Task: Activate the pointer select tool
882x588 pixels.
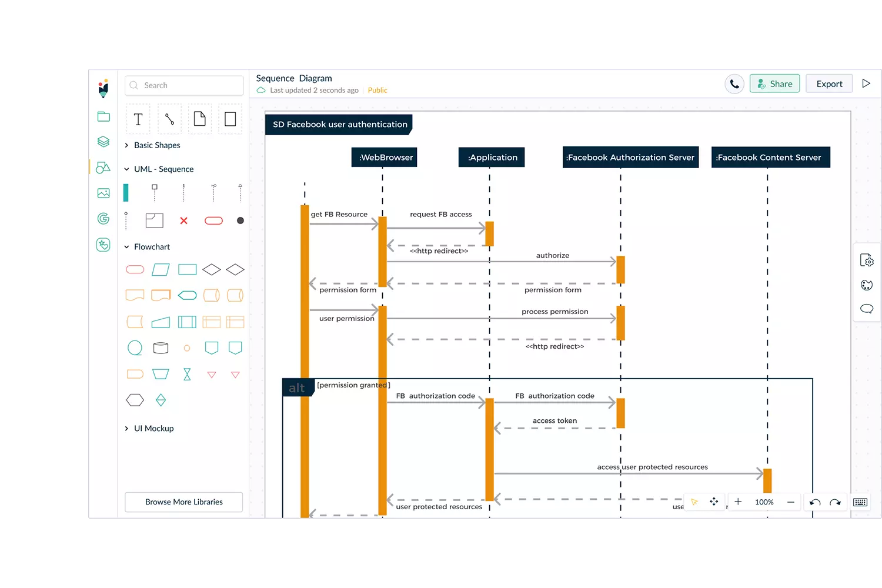Action: [x=694, y=502]
